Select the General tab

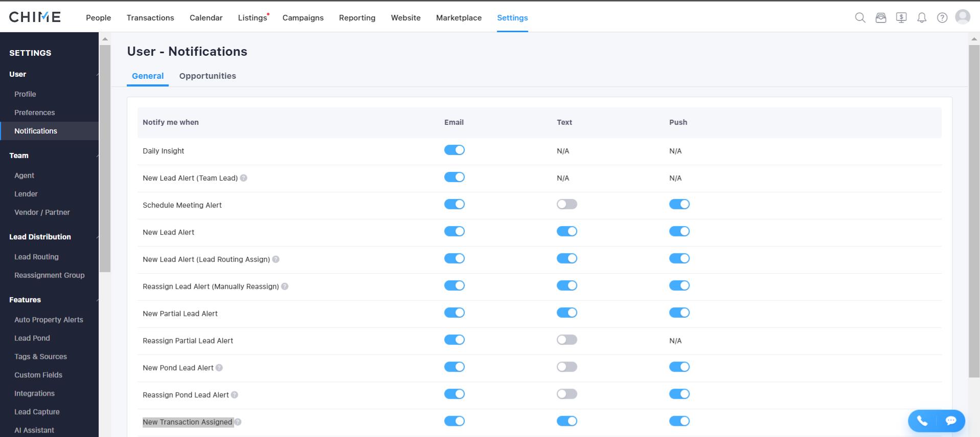(x=148, y=76)
